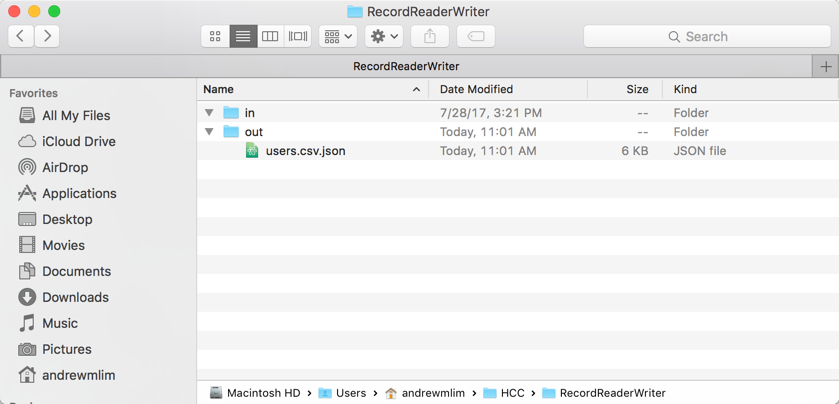
Task: Click Macintosh HD in path bar
Action: tap(256, 393)
